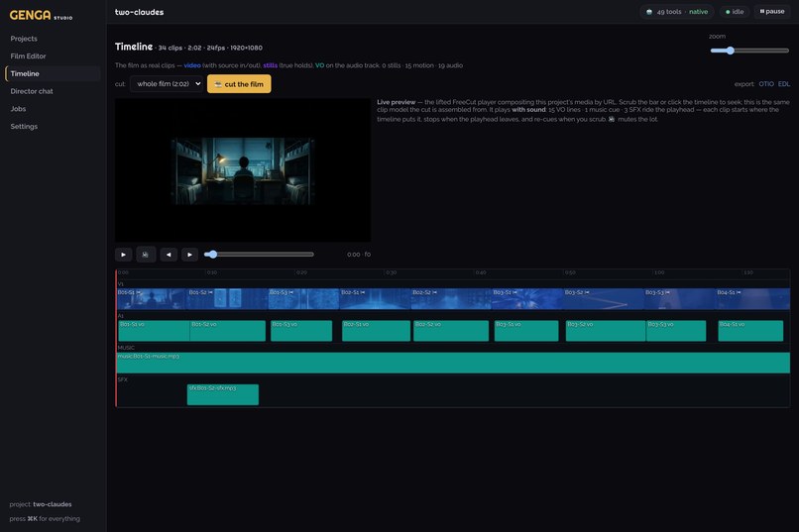Click the preview scrub bar

pos(259,254)
